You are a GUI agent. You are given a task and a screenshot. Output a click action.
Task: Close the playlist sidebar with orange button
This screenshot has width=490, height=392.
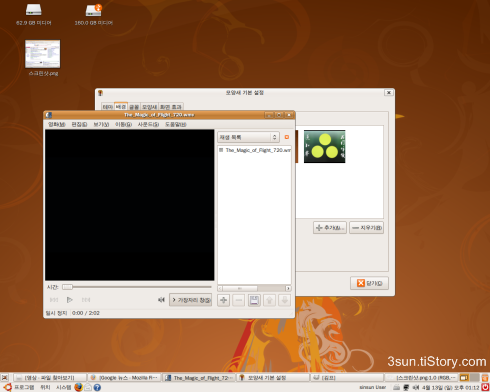pos(287,137)
